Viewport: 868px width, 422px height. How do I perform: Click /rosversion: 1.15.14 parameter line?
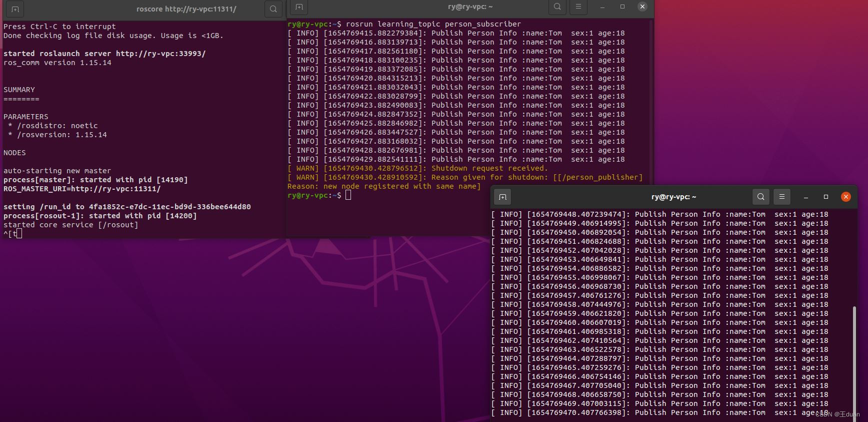(x=57, y=135)
